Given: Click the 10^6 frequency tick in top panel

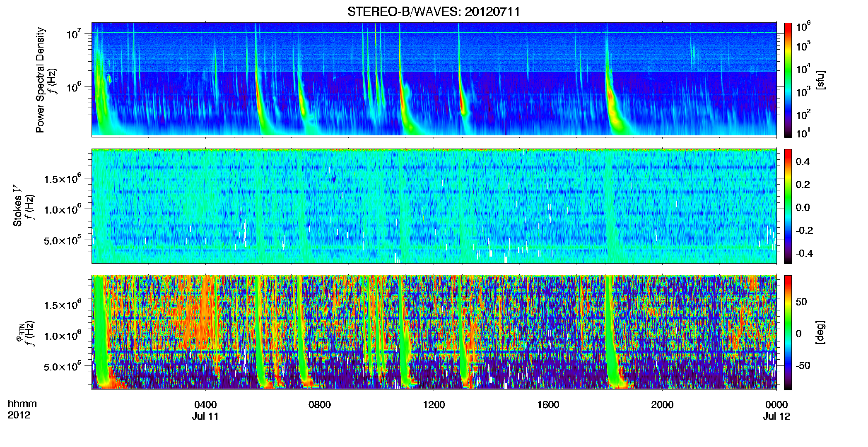Looking at the screenshot, I should point(74,87).
